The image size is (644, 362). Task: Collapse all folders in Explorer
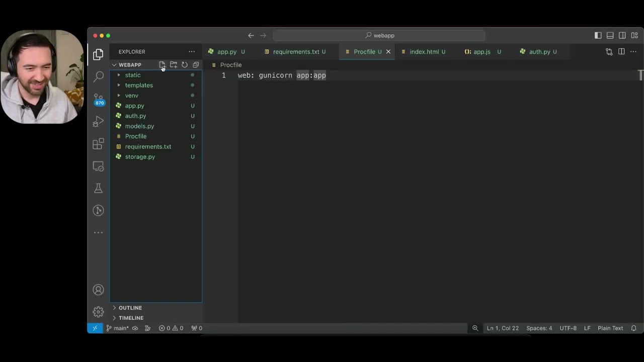[196, 65]
